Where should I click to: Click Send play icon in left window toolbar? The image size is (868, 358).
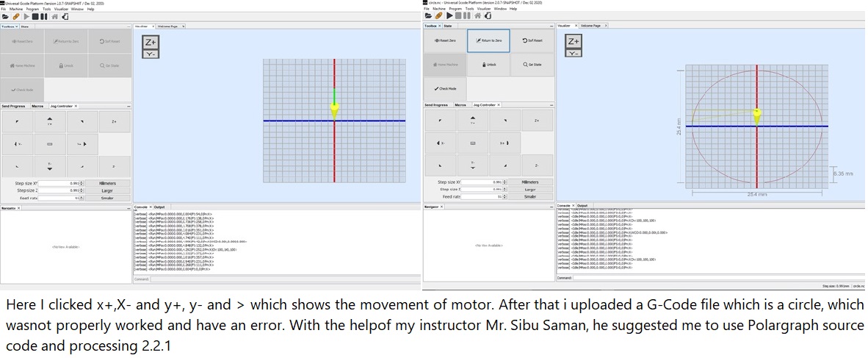coord(26,17)
